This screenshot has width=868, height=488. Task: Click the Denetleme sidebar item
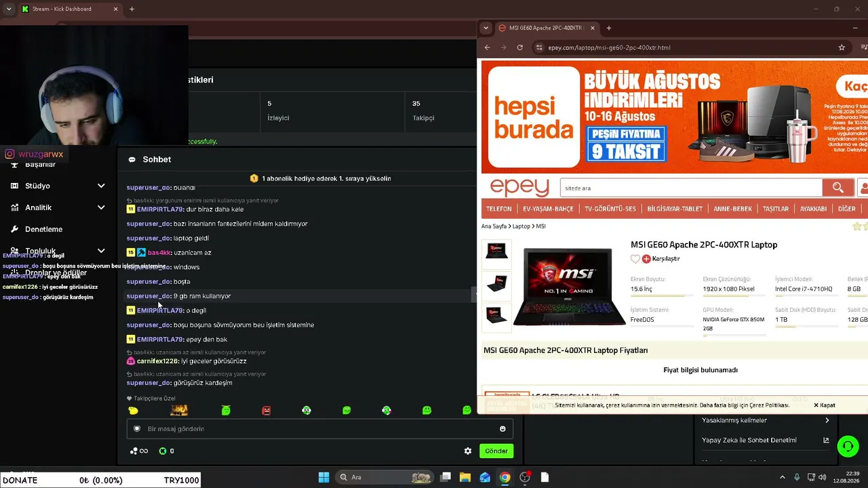(43, 229)
